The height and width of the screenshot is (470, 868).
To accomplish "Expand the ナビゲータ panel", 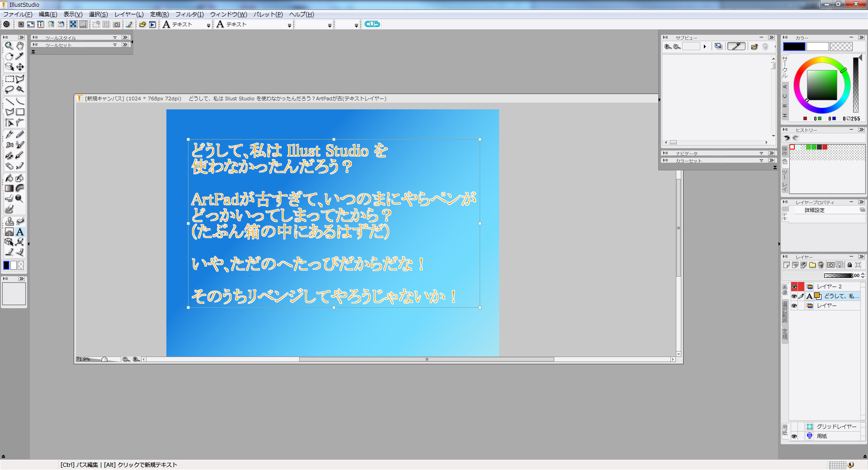I will [x=761, y=153].
